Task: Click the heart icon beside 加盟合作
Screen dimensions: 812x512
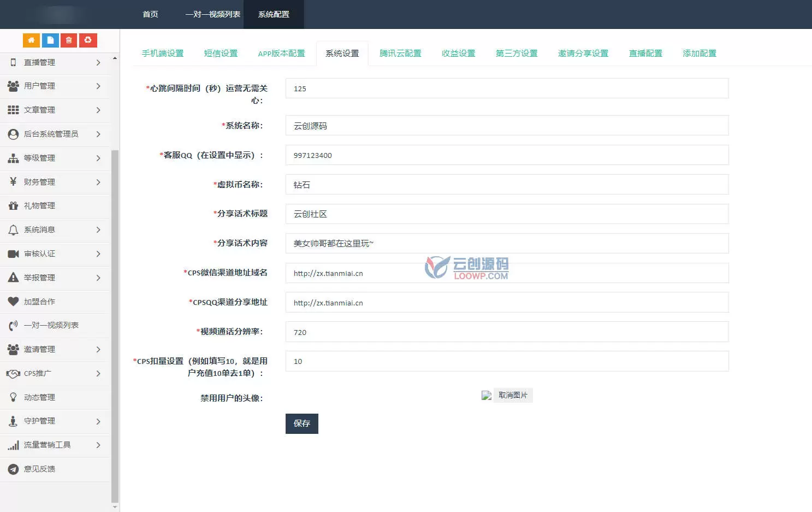Action: (13, 301)
